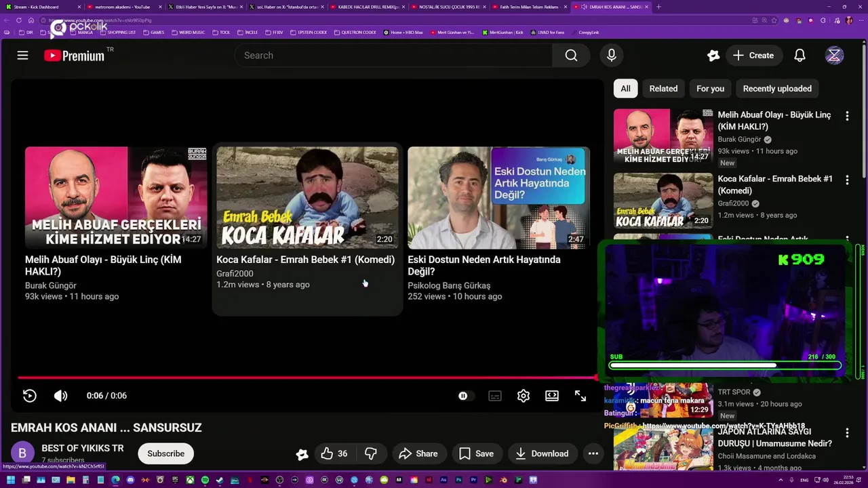Image resolution: width=868 pixels, height=488 pixels.
Task: Open more actions three-dot button below video
Action: pos(593,453)
